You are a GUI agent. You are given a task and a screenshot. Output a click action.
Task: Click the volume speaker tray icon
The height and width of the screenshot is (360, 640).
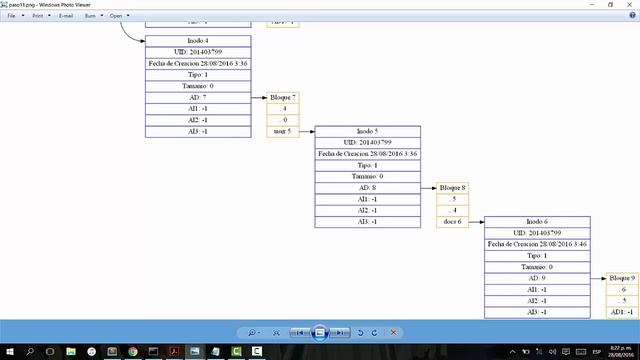point(552,351)
